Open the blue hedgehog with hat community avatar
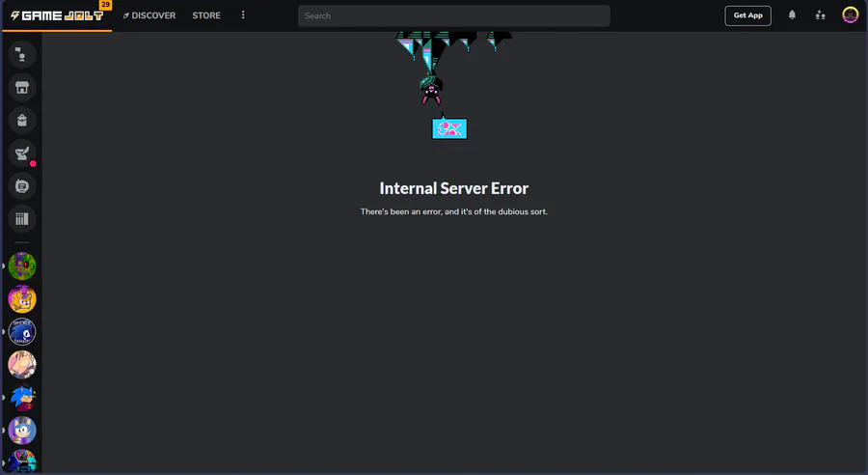The height and width of the screenshot is (475, 868). click(22, 398)
